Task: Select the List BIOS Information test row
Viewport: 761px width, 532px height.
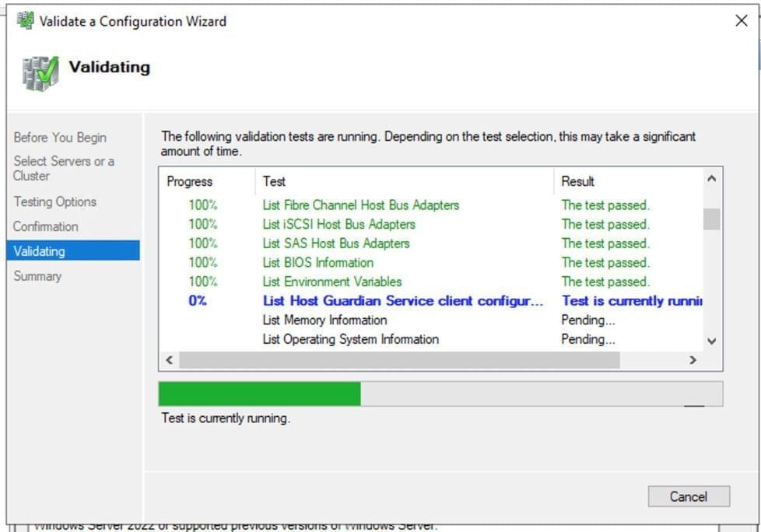Action: 318,262
